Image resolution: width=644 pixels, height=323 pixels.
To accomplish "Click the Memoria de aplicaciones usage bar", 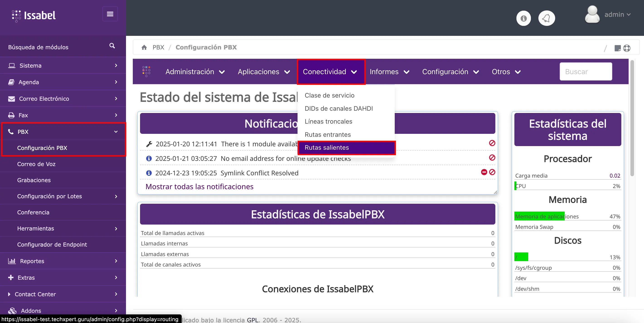I will click(539, 216).
